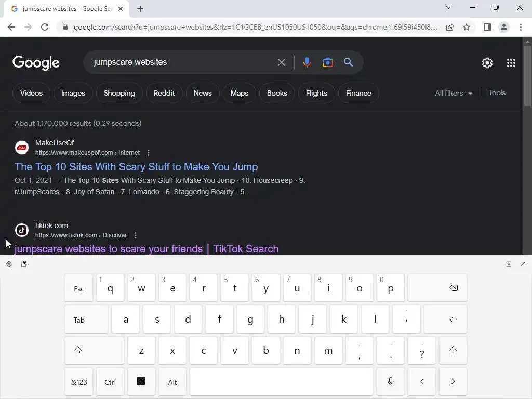Open the Chrome profile avatar
The height and width of the screenshot is (399, 532).
[x=504, y=27]
